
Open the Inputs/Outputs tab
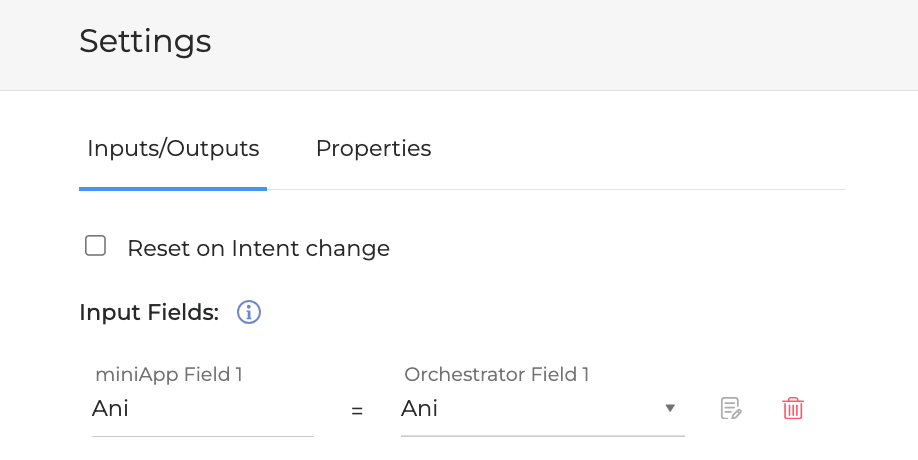[173, 149]
